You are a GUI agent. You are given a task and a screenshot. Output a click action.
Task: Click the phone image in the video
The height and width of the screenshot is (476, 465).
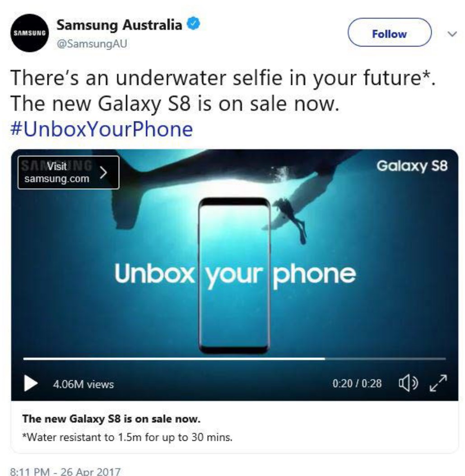tap(234, 275)
